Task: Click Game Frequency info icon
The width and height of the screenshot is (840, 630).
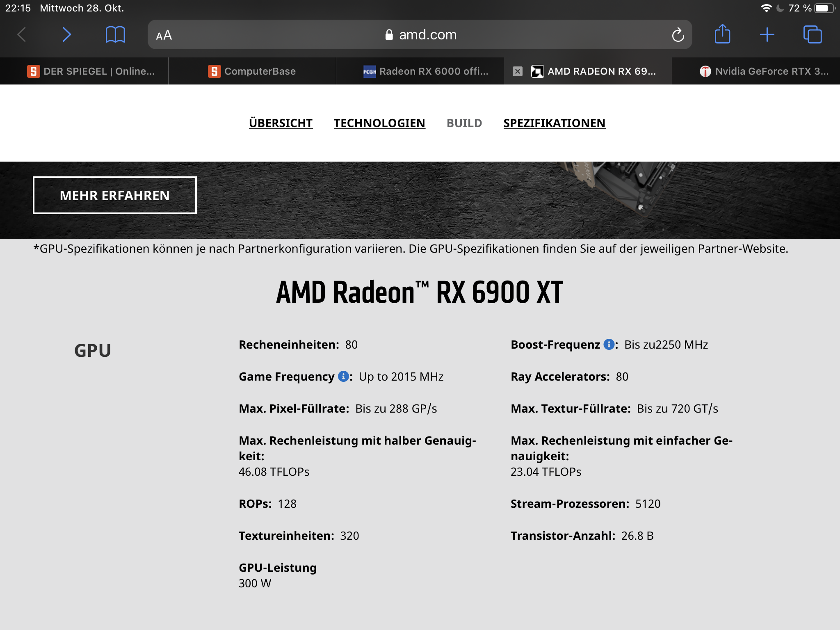Action: pyautogui.click(x=343, y=376)
